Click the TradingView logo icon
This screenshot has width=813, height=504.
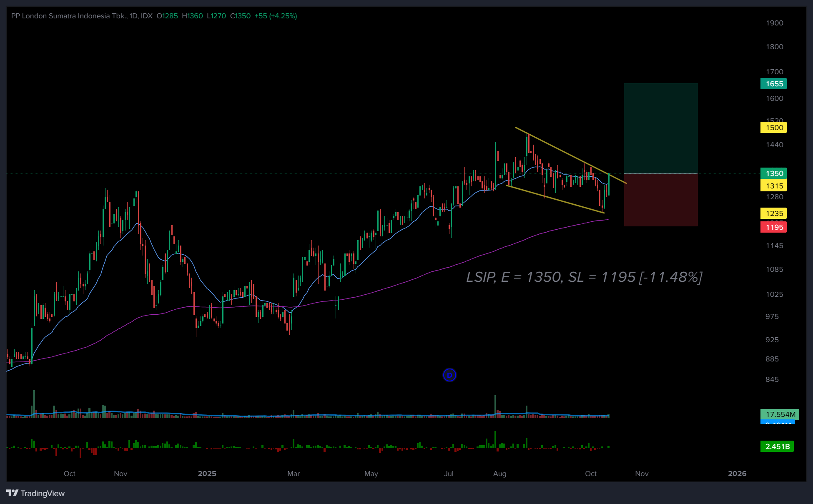tap(13, 493)
